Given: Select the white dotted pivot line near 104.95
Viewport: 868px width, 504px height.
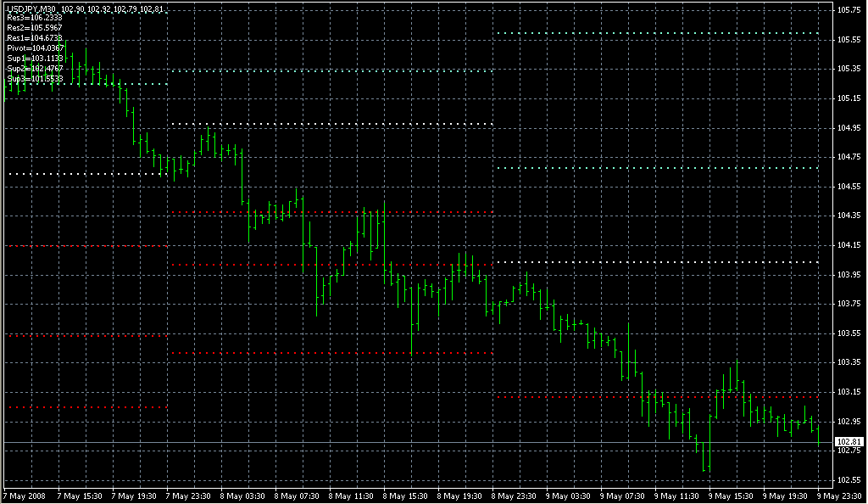Looking at the screenshot, I should point(331,125).
